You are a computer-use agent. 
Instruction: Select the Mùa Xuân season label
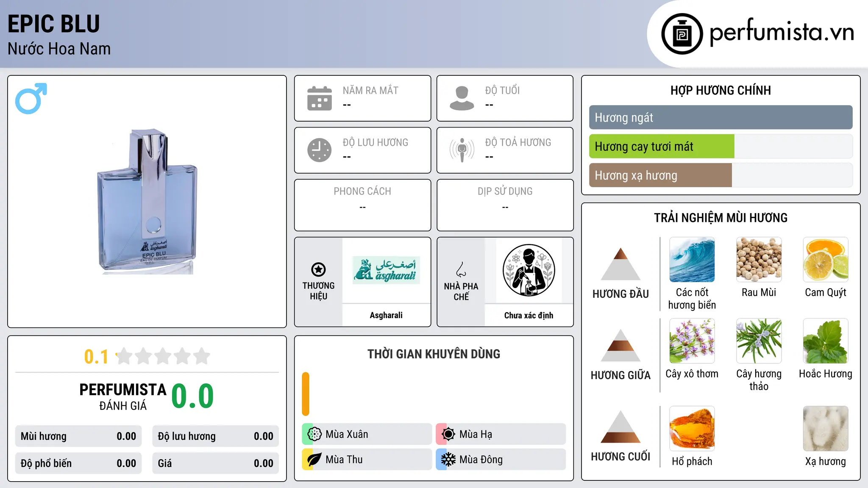(347, 434)
